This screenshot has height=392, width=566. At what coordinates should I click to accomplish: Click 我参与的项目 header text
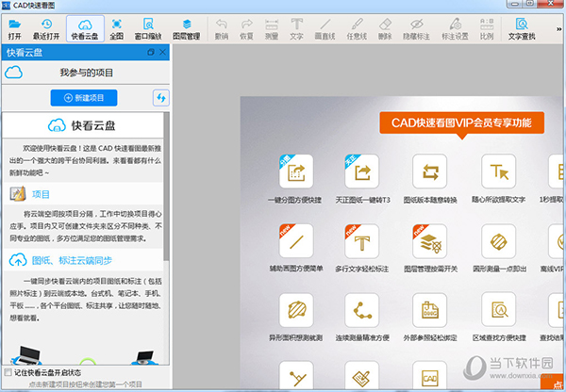[86, 73]
